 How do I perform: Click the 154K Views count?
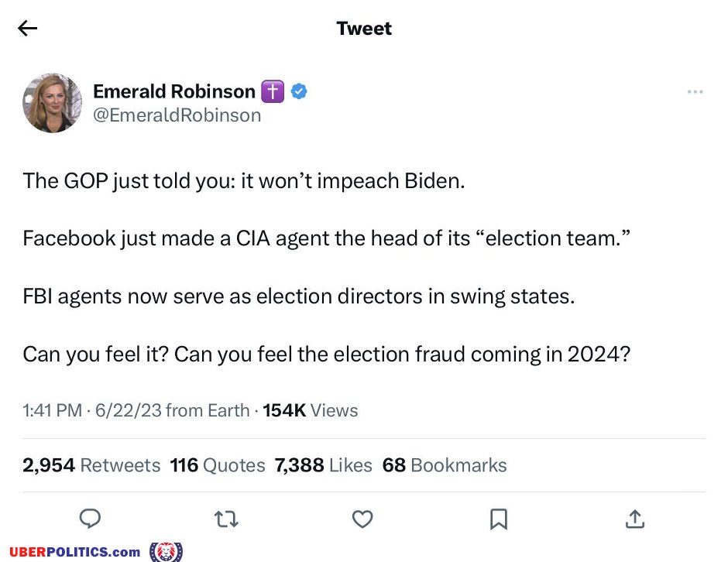(x=311, y=410)
